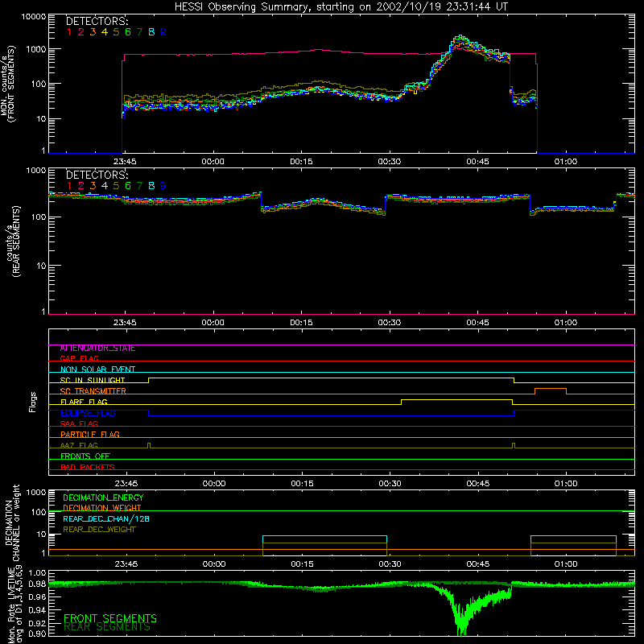Viewport: 644px width, 644px height.
Task: Select detector 1 in front segments legend
Action: click(69, 32)
